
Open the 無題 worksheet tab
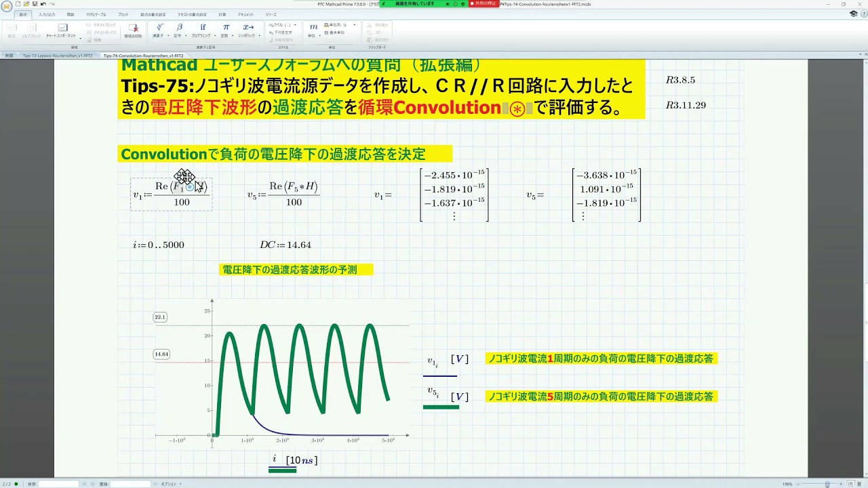coord(9,56)
